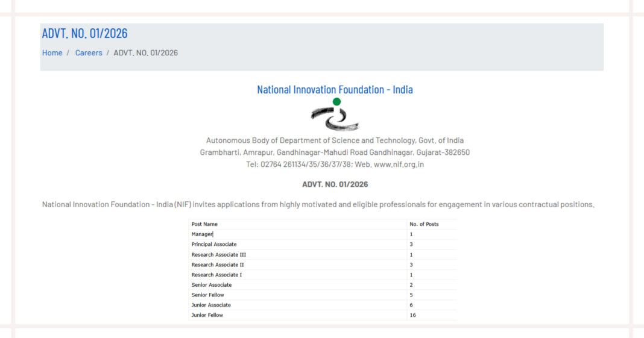Click the Home breadcrumb link
The height and width of the screenshot is (338, 644).
(x=52, y=52)
